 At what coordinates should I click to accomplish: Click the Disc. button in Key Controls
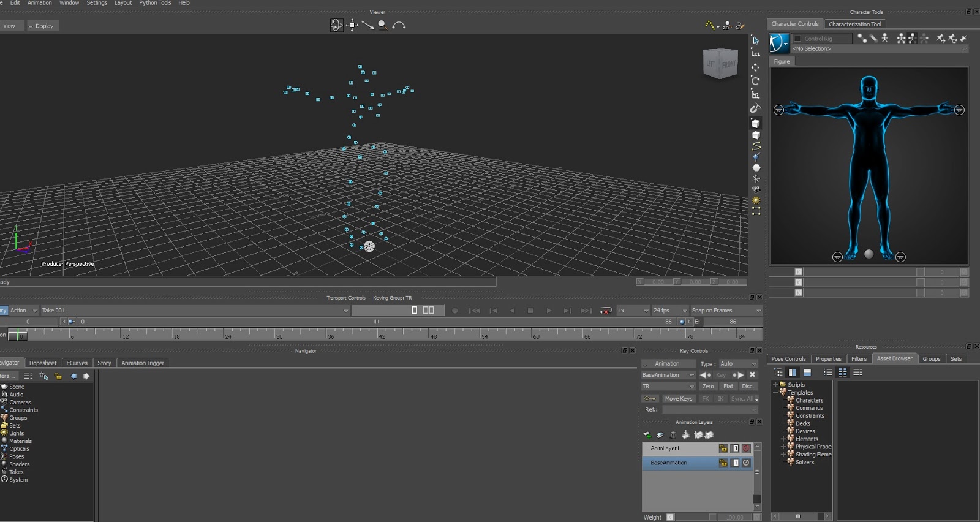pyautogui.click(x=748, y=387)
